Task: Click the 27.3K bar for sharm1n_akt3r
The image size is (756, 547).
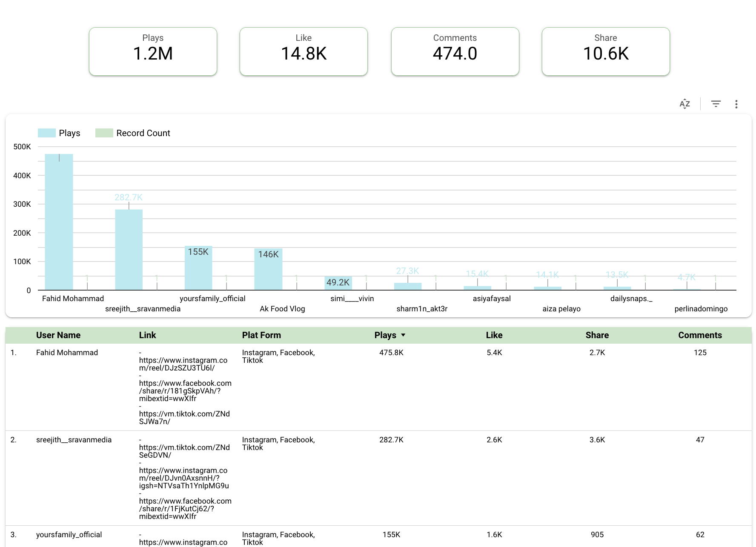Action: click(408, 286)
